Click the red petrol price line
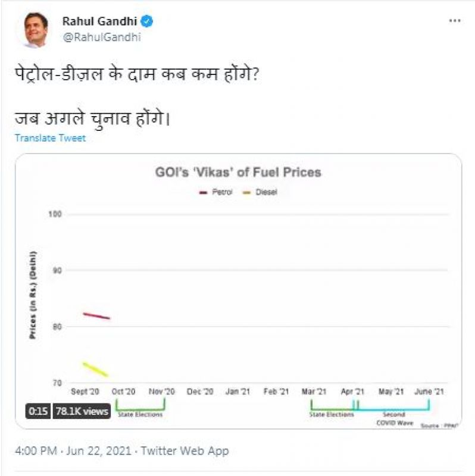This screenshot has width=475, height=476. click(96, 316)
